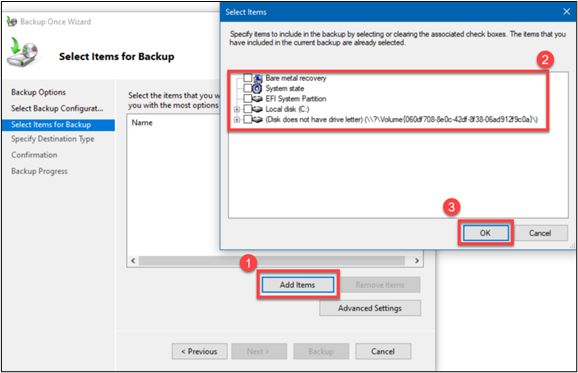Image resolution: width=578 pixels, height=373 pixels.
Task: Click the no-drive-letter volume disk icon
Action: click(258, 119)
